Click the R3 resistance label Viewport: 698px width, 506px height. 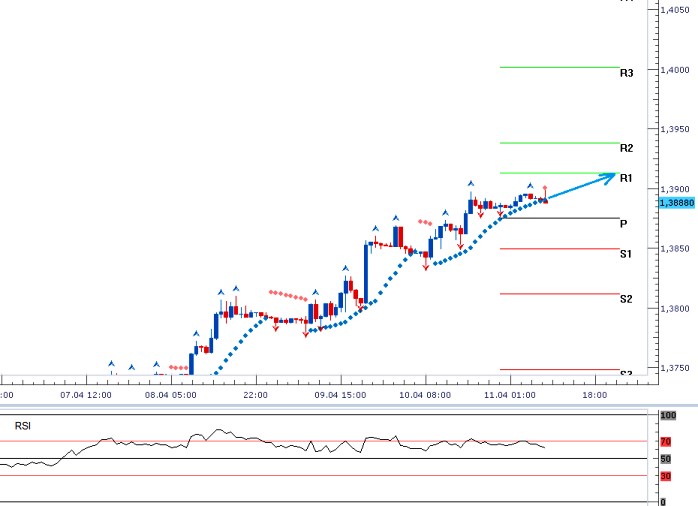626,73
